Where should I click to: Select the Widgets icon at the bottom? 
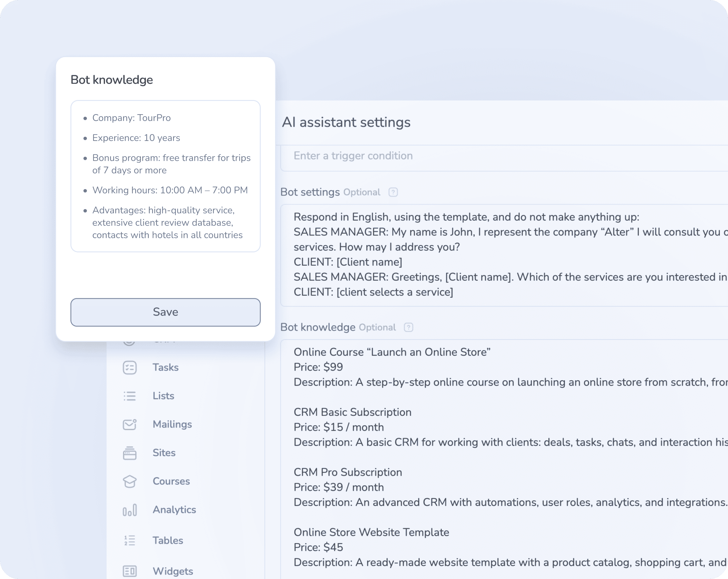[130, 571]
